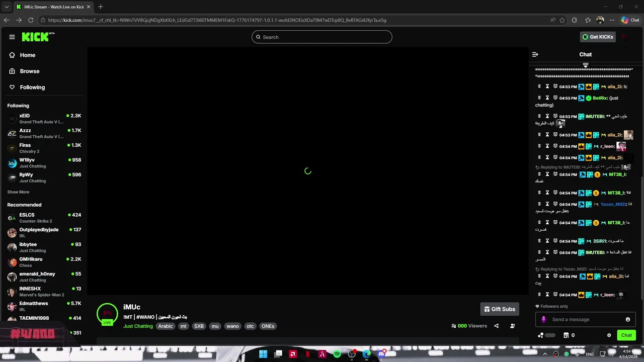644x362 pixels.
Task: Select the Arabic tag
Action: pos(166,326)
